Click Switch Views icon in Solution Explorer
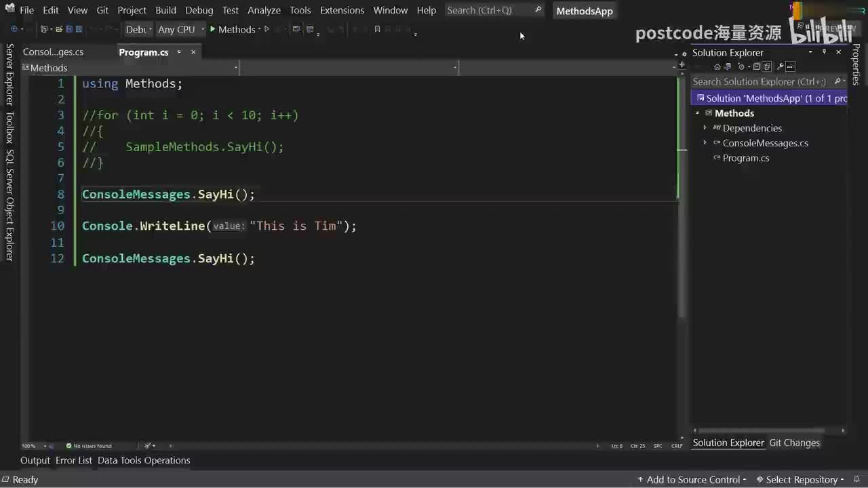 click(728, 66)
